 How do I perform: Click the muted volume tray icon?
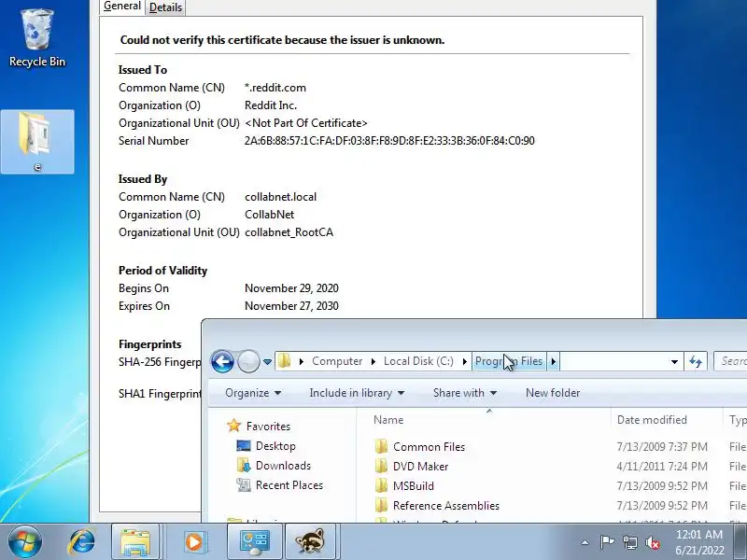pyautogui.click(x=653, y=542)
